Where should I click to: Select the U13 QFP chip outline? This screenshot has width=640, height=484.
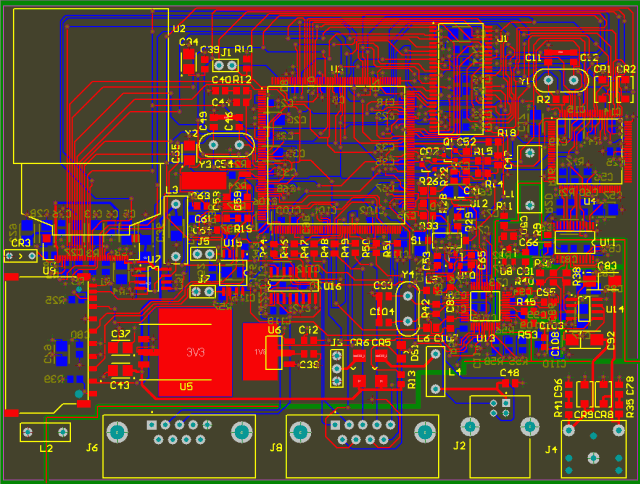point(485,306)
